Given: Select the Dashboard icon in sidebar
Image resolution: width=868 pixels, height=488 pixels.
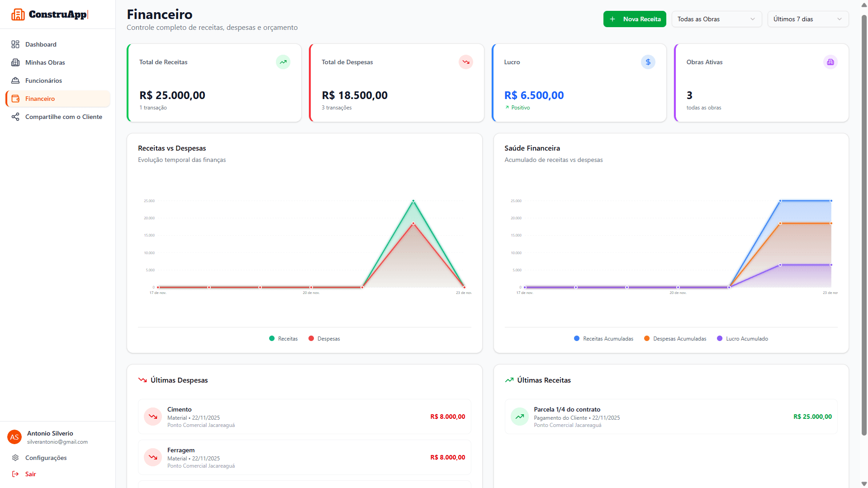Looking at the screenshot, I should point(16,44).
